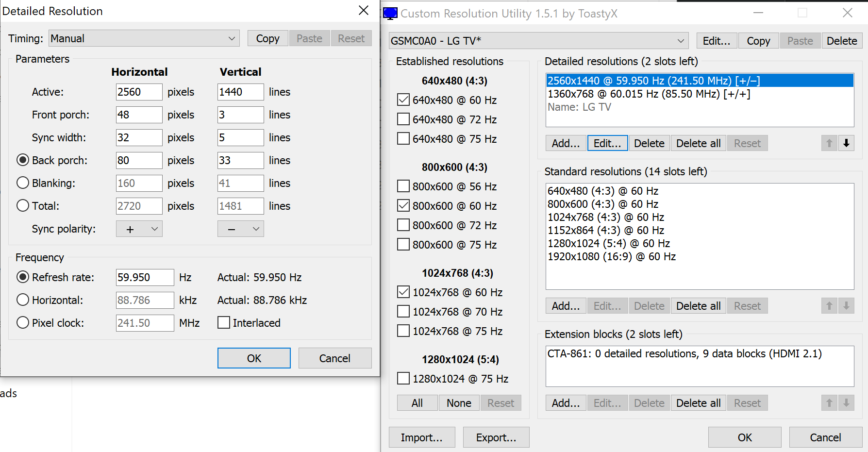Click horizontal Front porch field
The width and height of the screenshot is (868, 452).
(x=139, y=115)
